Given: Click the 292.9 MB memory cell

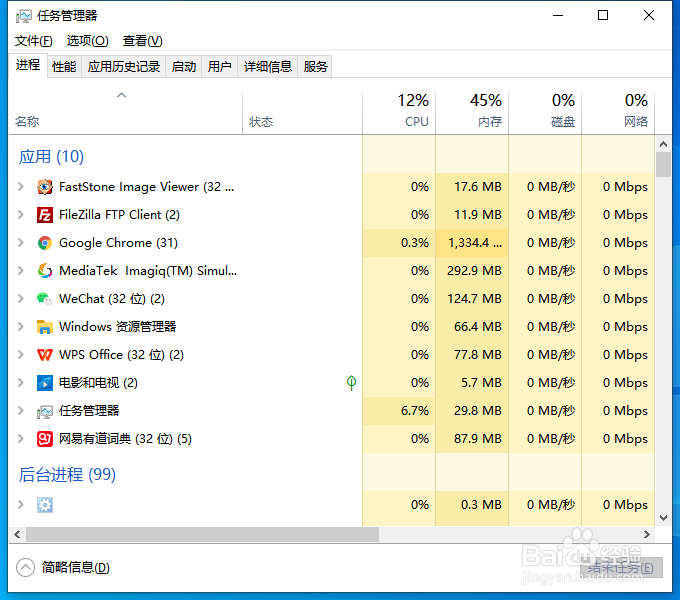Looking at the screenshot, I should coord(472,271).
